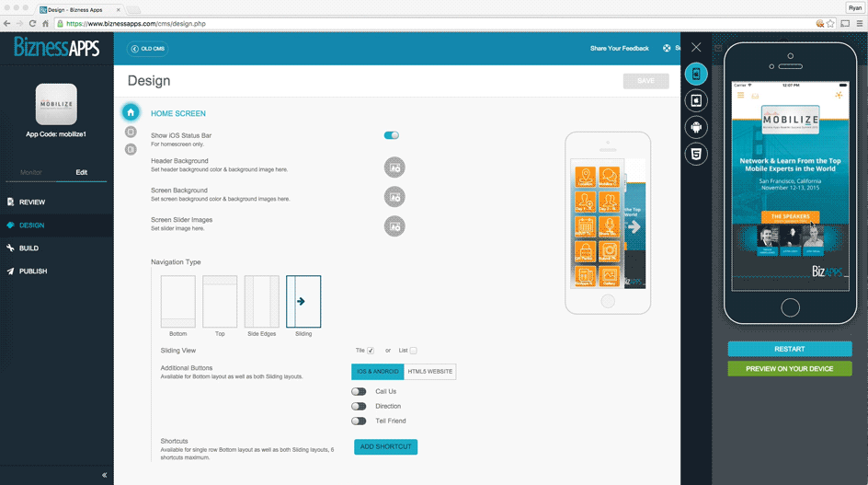The image size is (868, 485).
Task: Select Sliding navigation type
Action: coord(303,302)
